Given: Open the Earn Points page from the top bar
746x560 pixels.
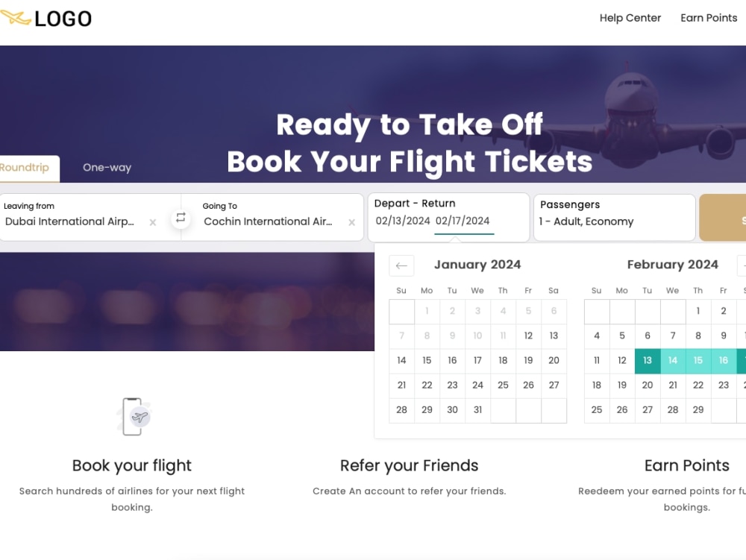Looking at the screenshot, I should (x=708, y=18).
